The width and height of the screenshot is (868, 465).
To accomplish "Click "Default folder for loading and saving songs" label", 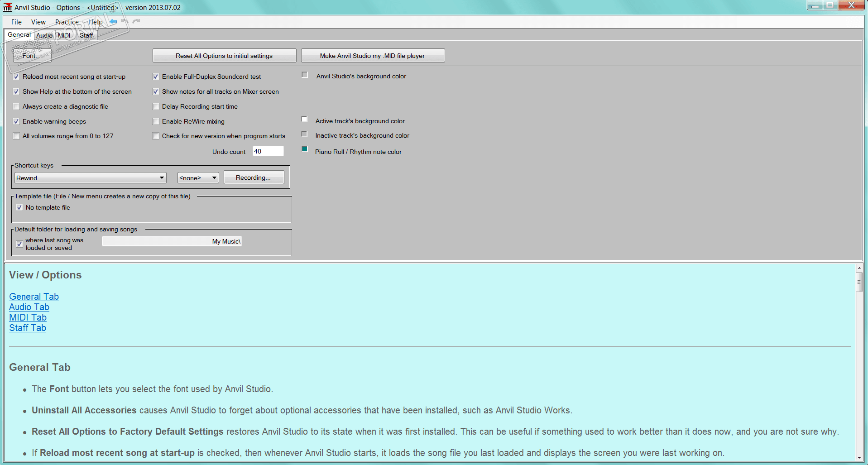I will 76,229.
